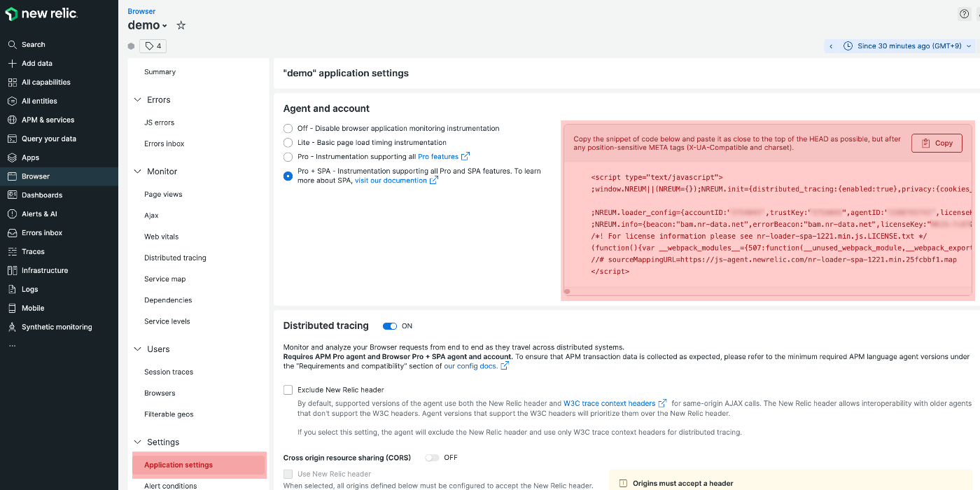
Task: Open Dependencies nav item
Action: [x=168, y=300]
